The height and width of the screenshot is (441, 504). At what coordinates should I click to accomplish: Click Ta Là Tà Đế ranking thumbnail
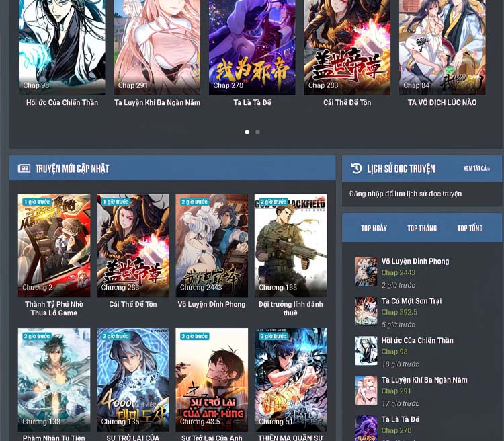click(x=366, y=428)
